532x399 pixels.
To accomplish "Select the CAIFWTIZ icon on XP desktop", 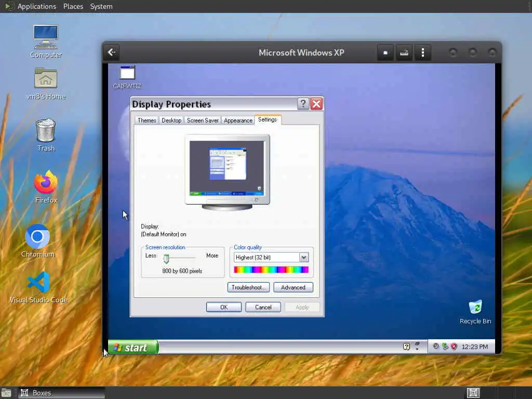I will click(127, 78).
